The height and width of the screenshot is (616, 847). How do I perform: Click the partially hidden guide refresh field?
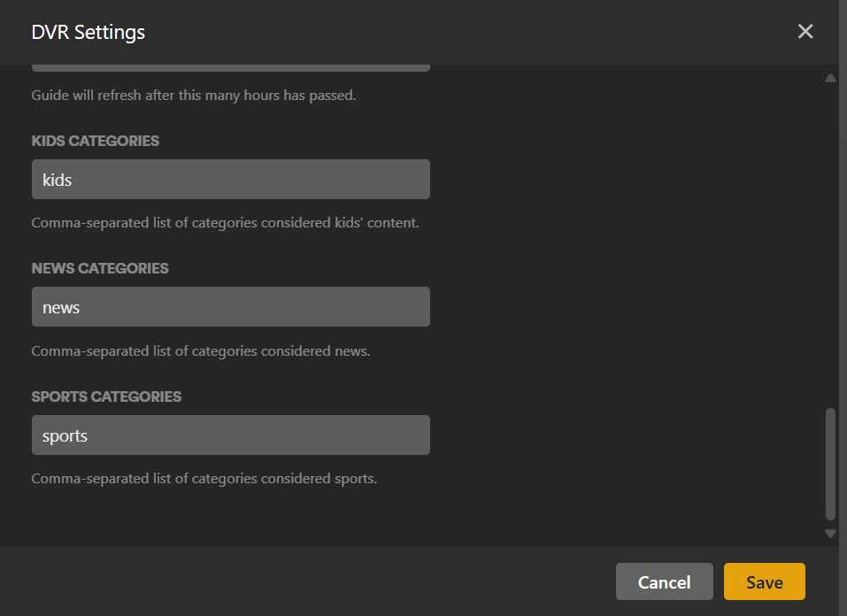click(230, 68)
